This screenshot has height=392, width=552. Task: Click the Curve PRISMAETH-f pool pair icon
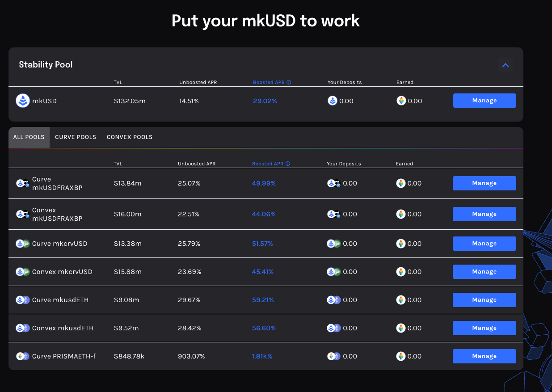pos(23,356)
